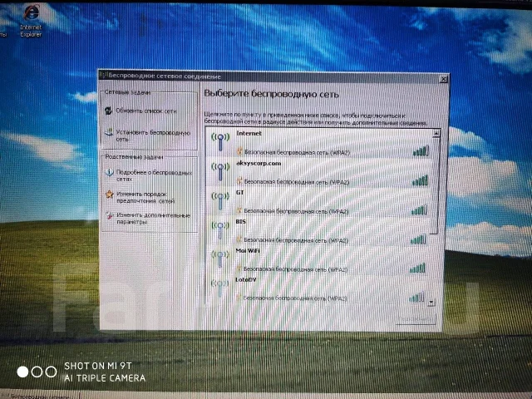
Task: Click 'Выберите беспроводную сеть' heading
Action: click(271, 94)
